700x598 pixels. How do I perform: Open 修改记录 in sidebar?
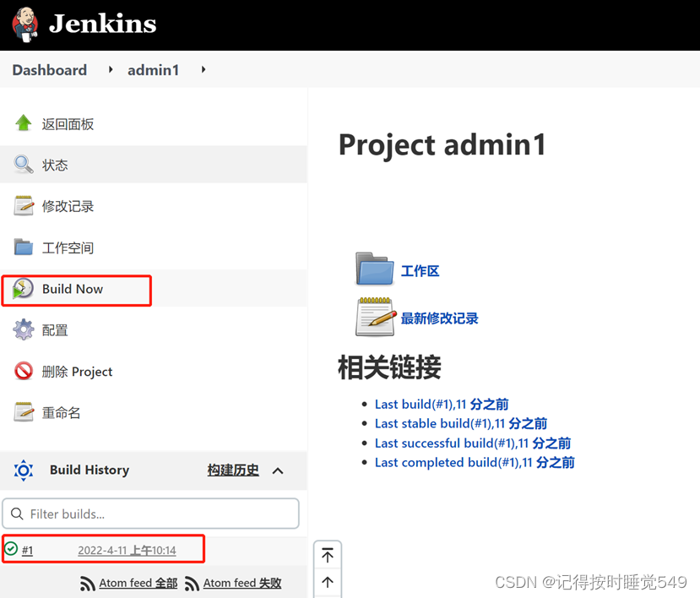(68, 206)
